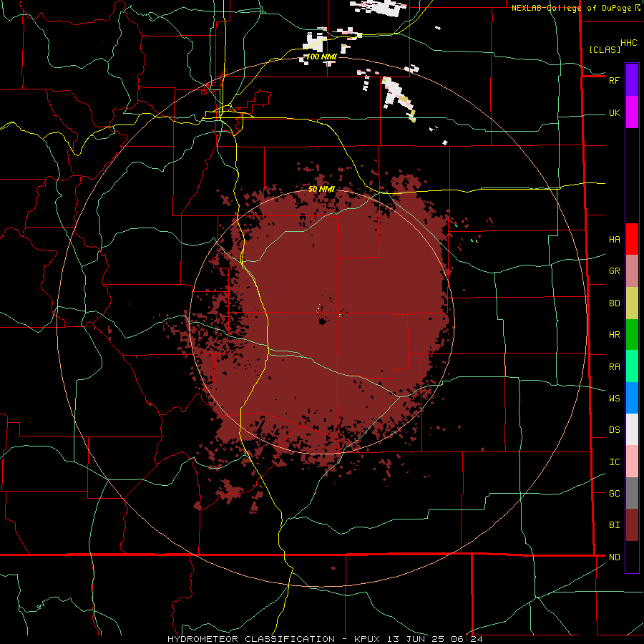The image size is (644, 644).
Task: Click the RA legend label
Action: pyautogui.click(x=614, y=367)
